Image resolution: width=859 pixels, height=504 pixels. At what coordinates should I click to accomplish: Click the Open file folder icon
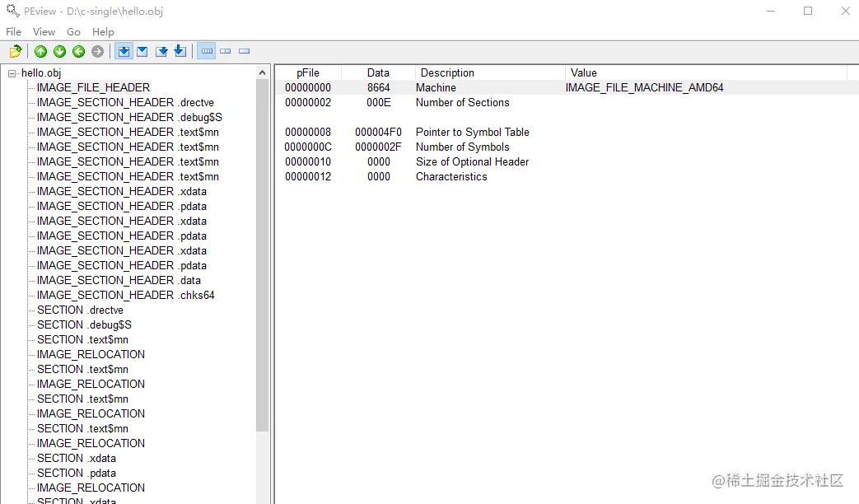[16, 52]
